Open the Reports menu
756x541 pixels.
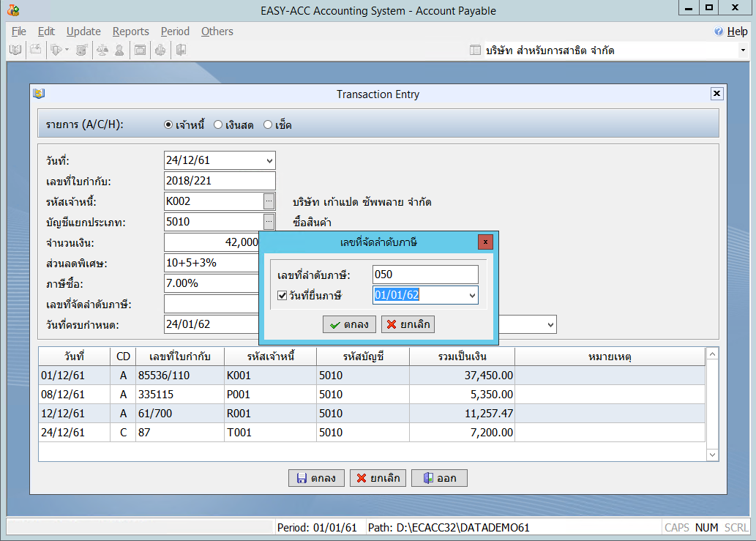pos(130,31)
